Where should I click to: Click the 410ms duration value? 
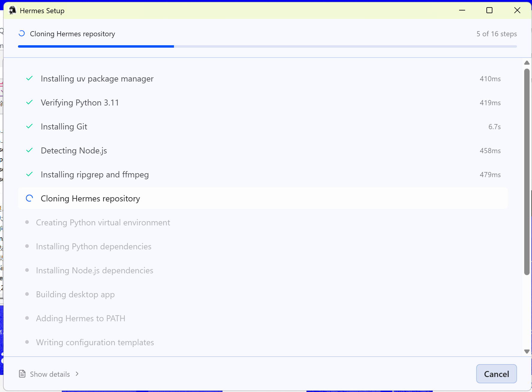[x=490, y=79]
